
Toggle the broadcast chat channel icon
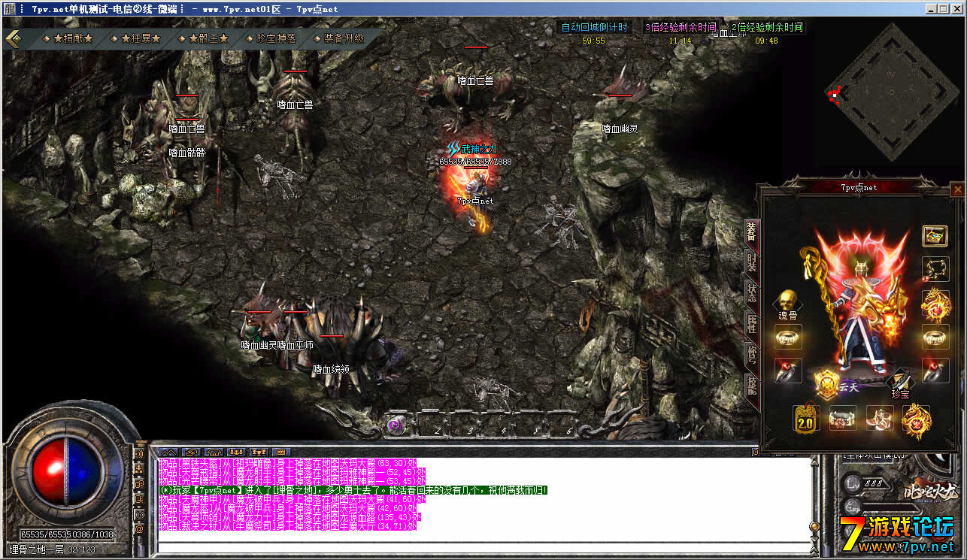(x=138, y=514)
